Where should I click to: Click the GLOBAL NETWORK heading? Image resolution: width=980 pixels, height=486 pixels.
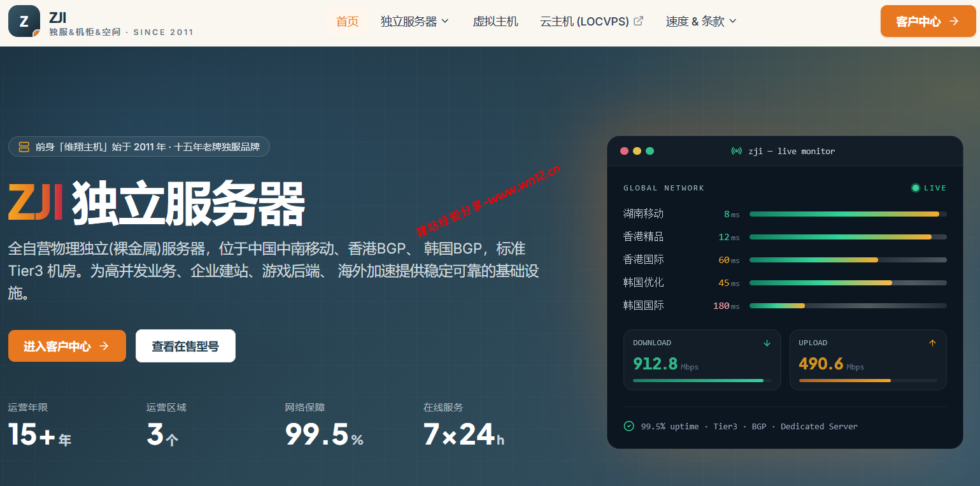(x=664, y=188)
